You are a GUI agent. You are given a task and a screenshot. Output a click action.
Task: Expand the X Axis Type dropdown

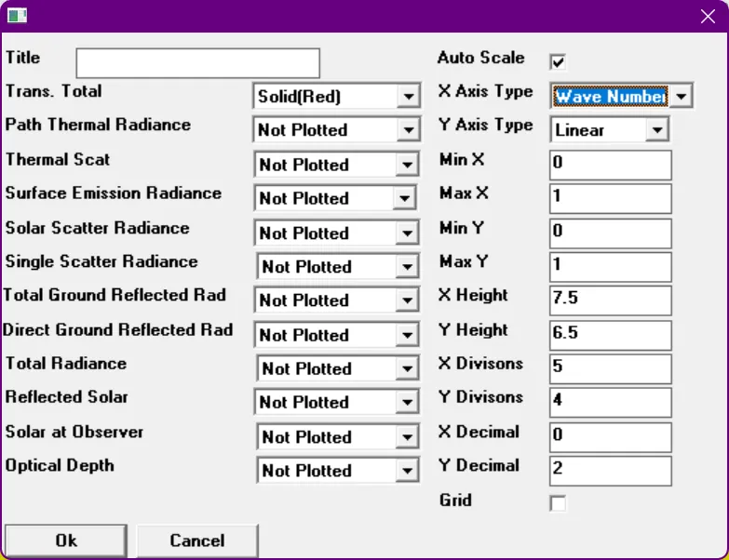(682, 97)
